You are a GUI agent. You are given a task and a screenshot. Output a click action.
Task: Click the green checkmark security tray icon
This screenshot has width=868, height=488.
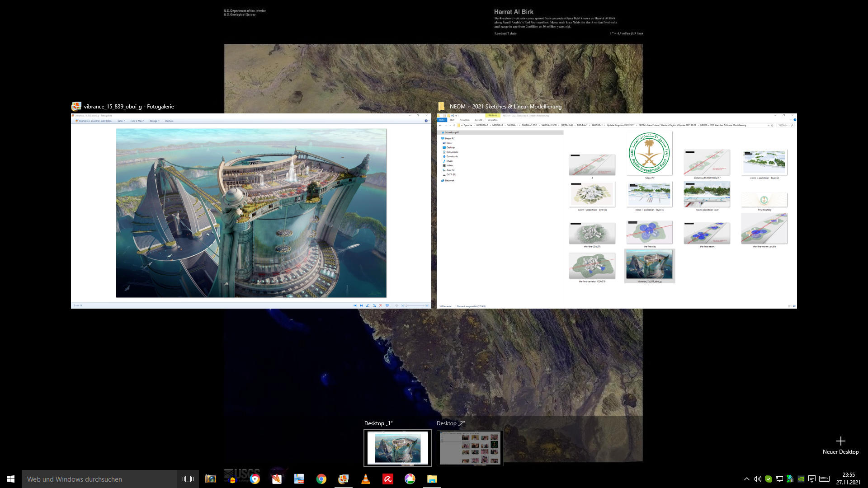coord(769,479)
